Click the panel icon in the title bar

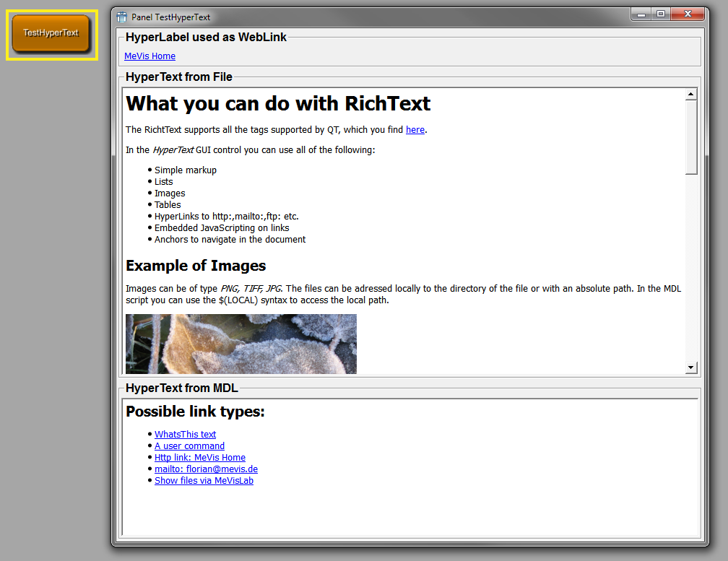pyautogui.click(x=121, y=17)
